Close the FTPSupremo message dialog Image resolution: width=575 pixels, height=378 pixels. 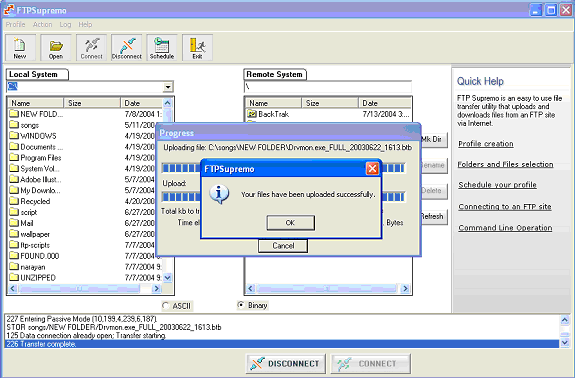[x=372, y=169]
